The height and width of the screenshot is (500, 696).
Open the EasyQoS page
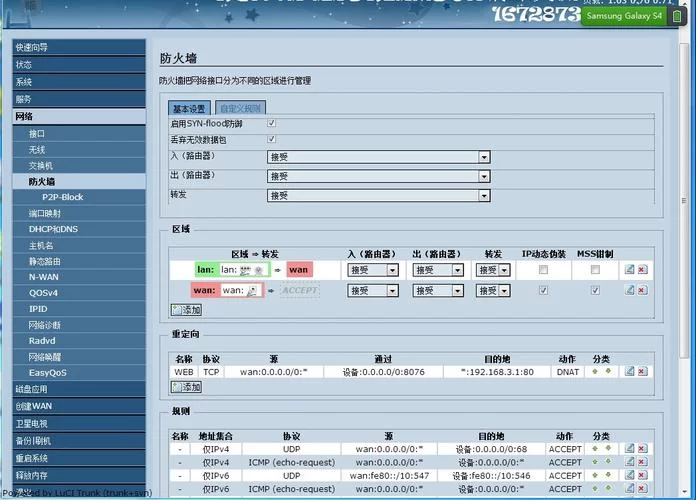pos(79,373)
